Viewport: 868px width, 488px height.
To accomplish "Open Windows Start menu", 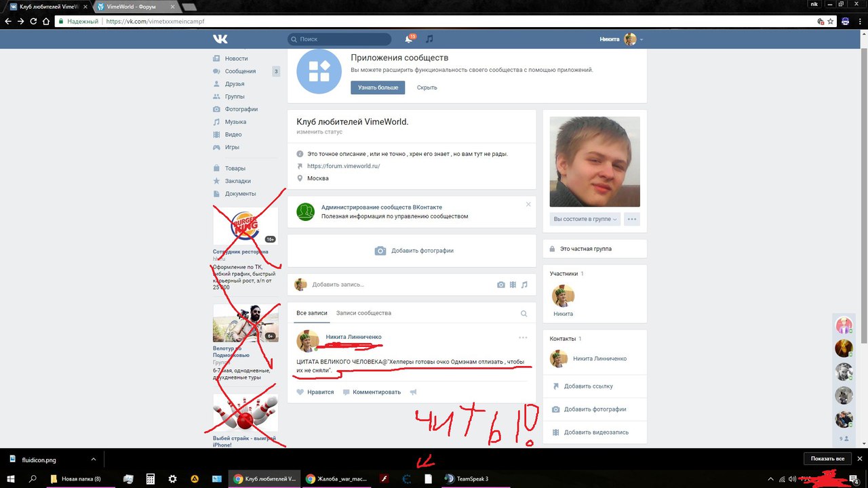I will [x=11, y=479].
